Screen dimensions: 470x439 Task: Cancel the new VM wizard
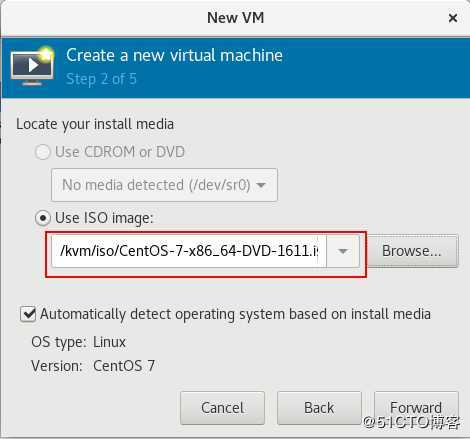tap(222, 408)
